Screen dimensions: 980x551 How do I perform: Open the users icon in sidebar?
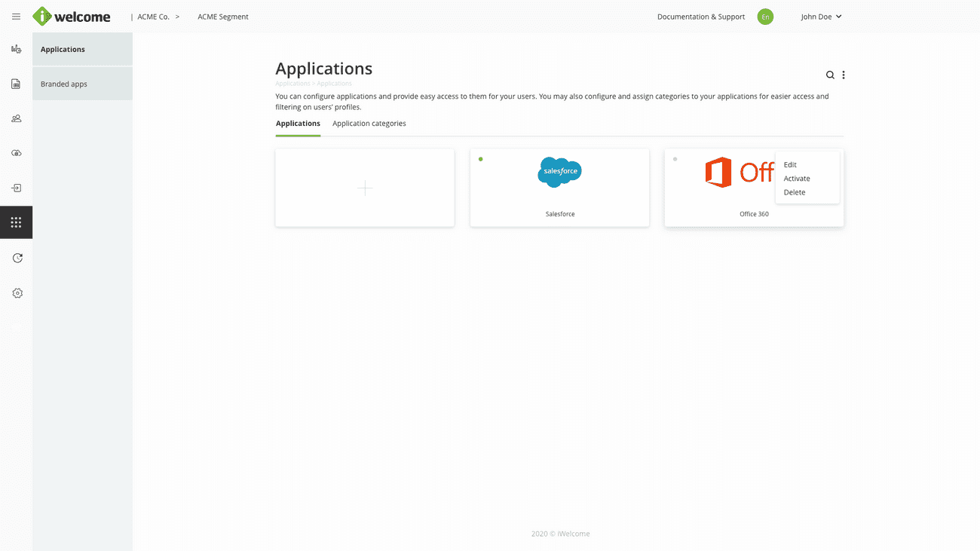click(x=16, y=118)
